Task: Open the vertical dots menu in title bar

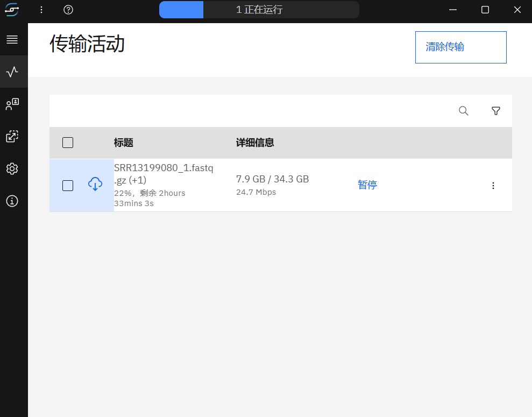Action: [x=41, y=10]
